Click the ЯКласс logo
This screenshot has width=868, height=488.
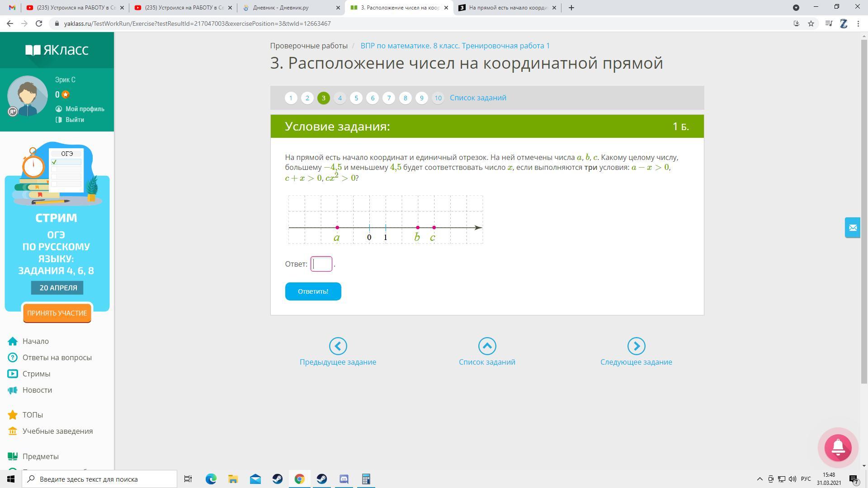point(57,50)
